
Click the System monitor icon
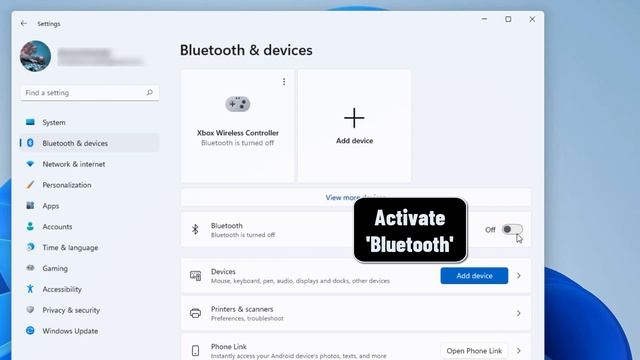[30, 122]
